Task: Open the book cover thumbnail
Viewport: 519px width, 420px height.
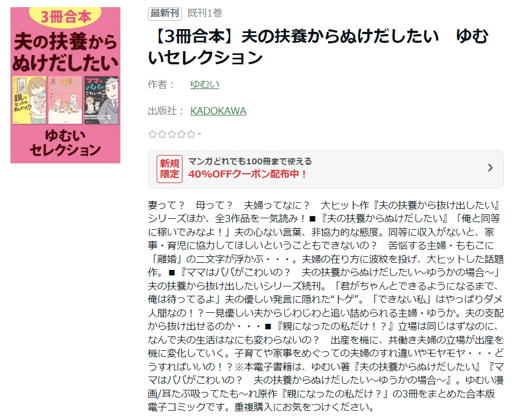Action: [x=65, y=85]
